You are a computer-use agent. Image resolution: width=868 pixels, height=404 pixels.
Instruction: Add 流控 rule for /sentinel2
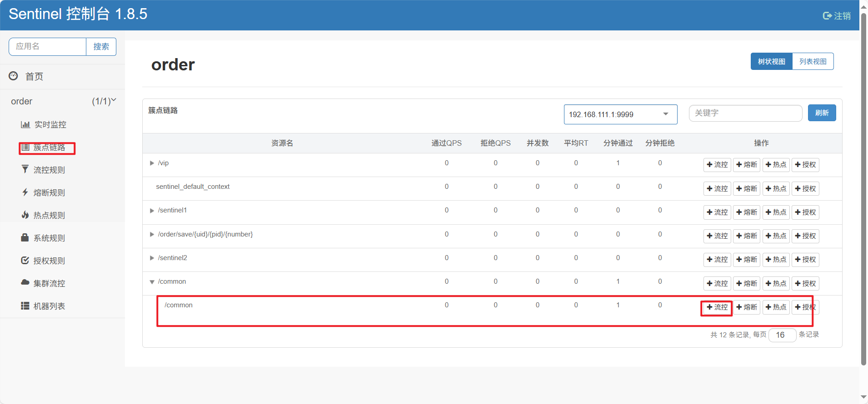(717, 260)
